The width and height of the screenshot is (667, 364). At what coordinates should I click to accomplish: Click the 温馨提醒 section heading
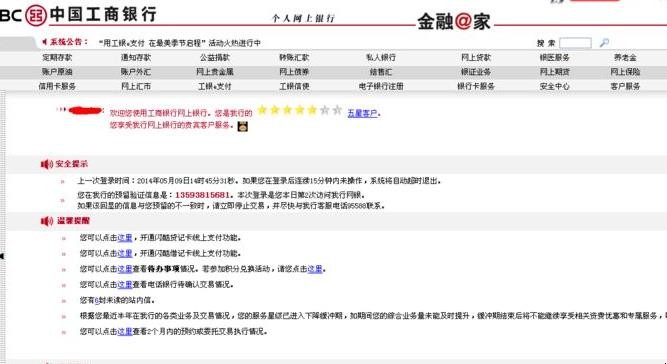pyautogui.click(x=73, y=221)
